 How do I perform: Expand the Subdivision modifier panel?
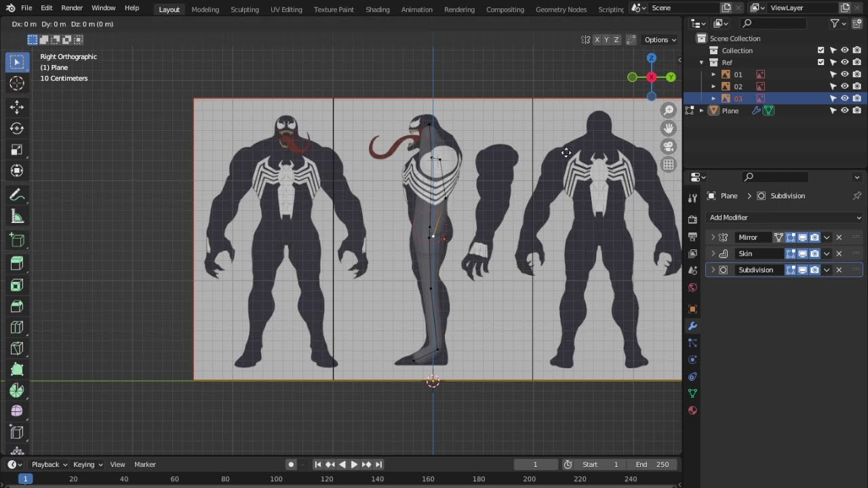pos(713,270)
